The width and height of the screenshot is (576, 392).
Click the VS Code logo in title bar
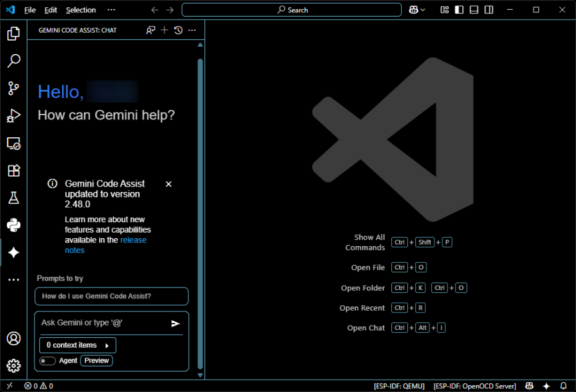(10, 10)
